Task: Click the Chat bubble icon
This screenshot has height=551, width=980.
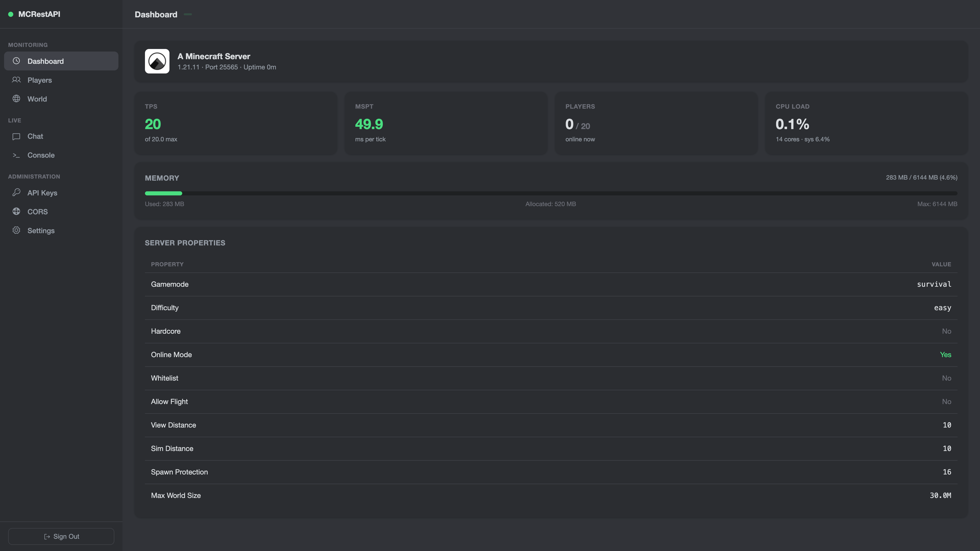Action: [x=16, y=136]
